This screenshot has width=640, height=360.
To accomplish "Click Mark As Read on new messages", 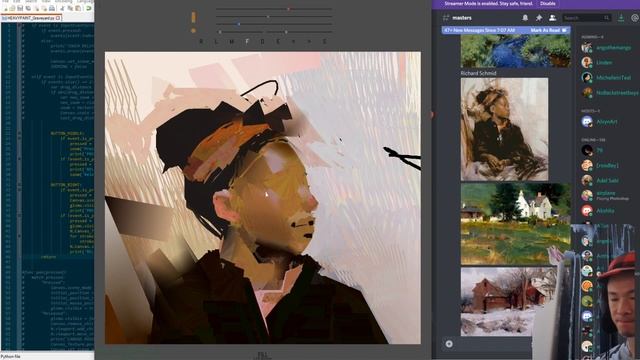I will 549,30.
